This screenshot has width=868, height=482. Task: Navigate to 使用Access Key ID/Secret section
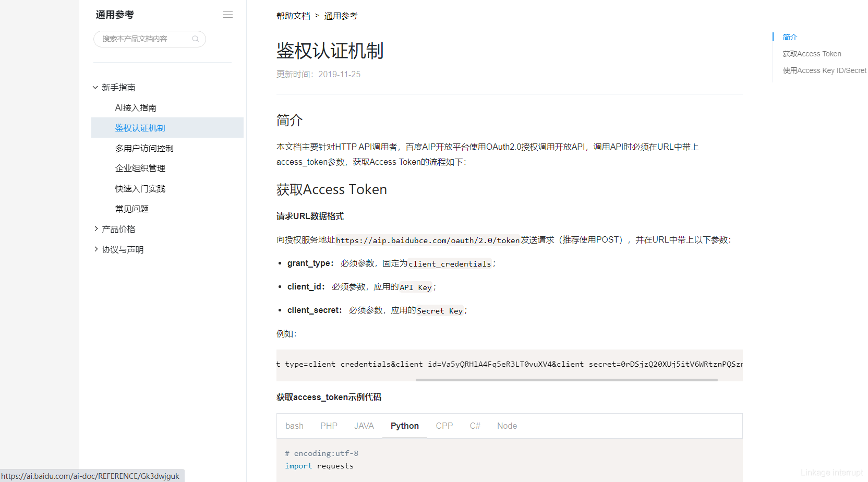pos(824,70)
